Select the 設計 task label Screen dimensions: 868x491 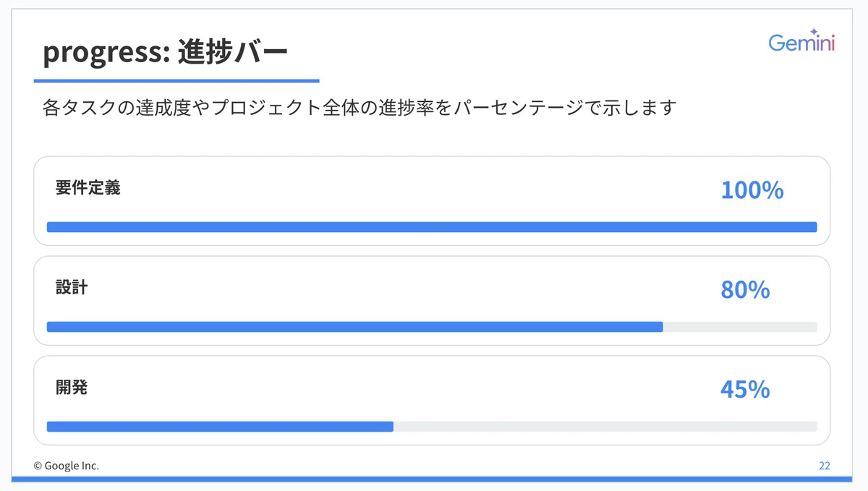click(x=72, y=288)
